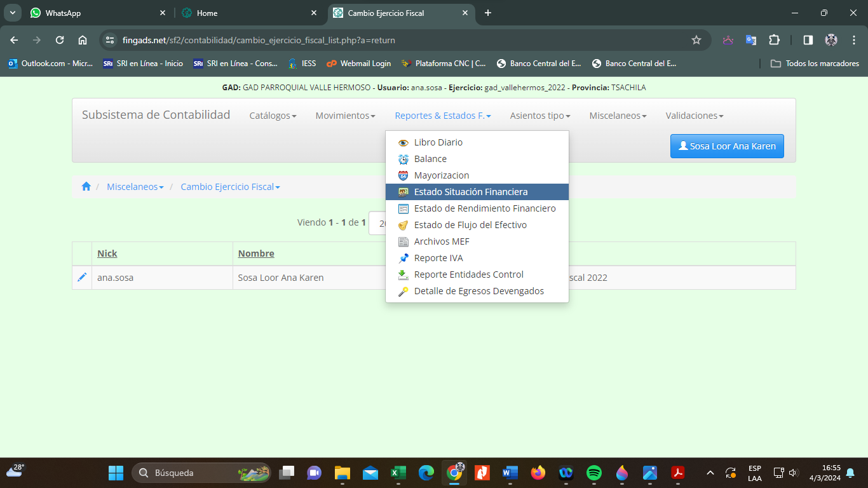The height and width of the screenshot is (488, 868).
Task: Click the Sosa Loor Ana Karen user button
Action: click(x=727, y=146)
